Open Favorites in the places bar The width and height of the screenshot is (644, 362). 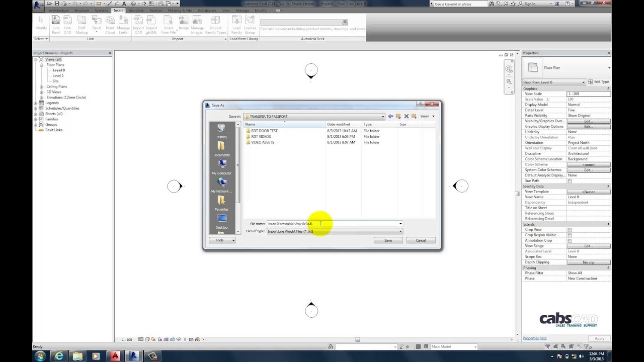221,203
